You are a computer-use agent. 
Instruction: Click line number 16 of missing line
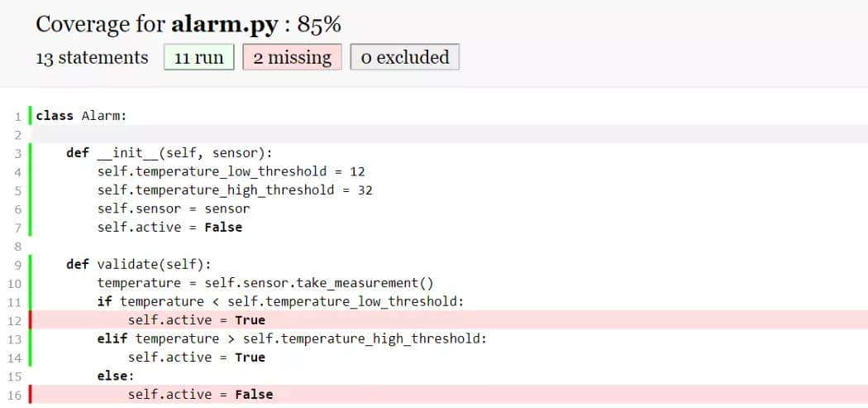click(16, 395)
